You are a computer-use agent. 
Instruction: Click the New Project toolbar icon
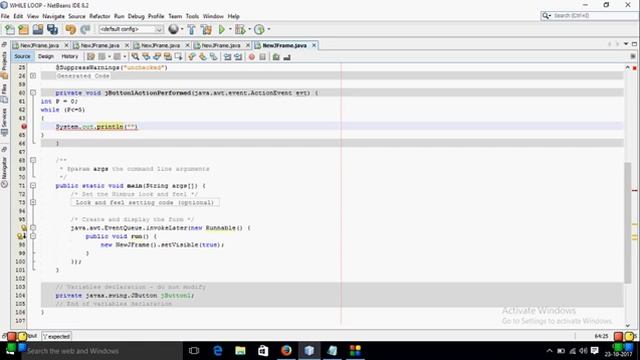point(23,29)
